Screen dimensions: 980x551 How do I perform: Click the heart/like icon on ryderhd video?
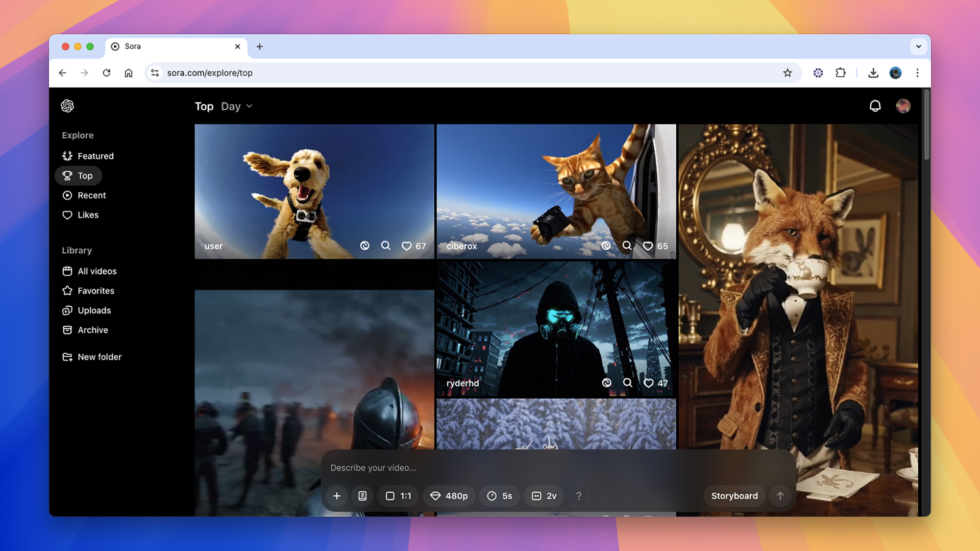coord(647,383)
